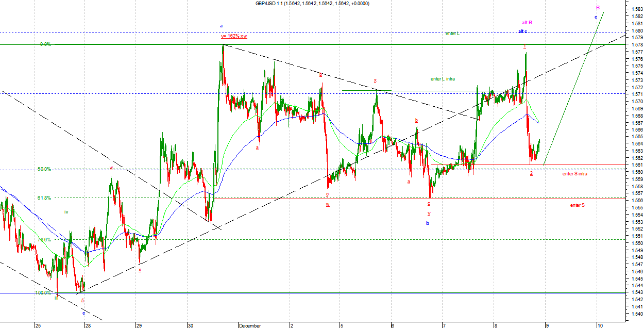Click date 10 on the time axis
Screen dimensions: 644x328
[599, 325]
